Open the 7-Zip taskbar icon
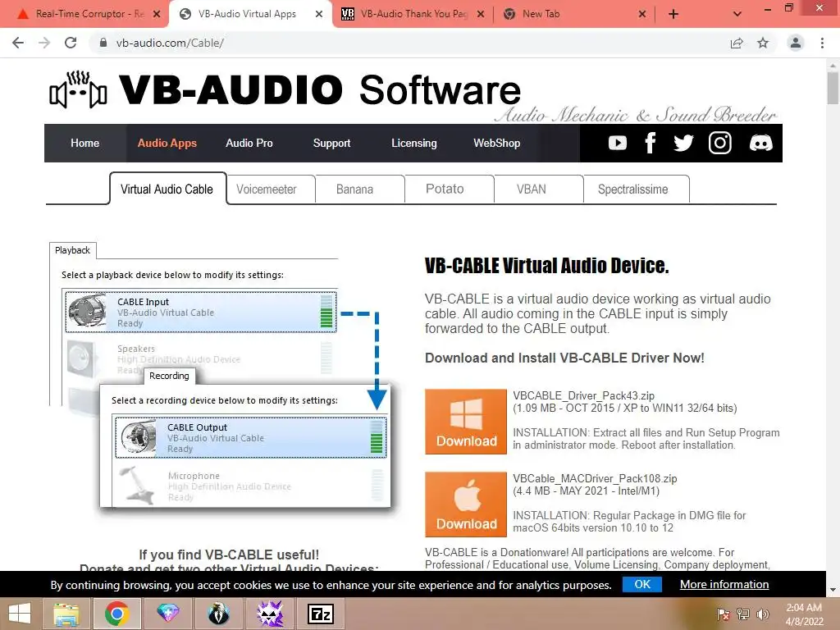 (321, 614)
